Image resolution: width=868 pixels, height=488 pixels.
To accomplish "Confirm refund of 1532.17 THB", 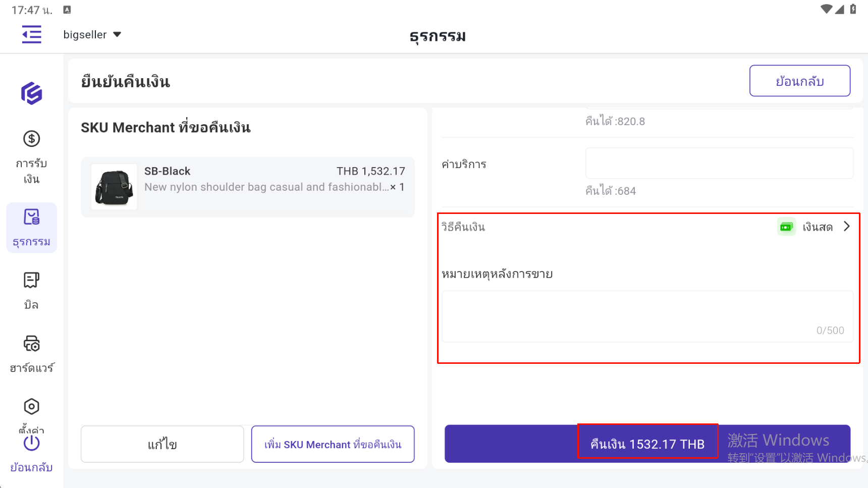I will [647, 444].
